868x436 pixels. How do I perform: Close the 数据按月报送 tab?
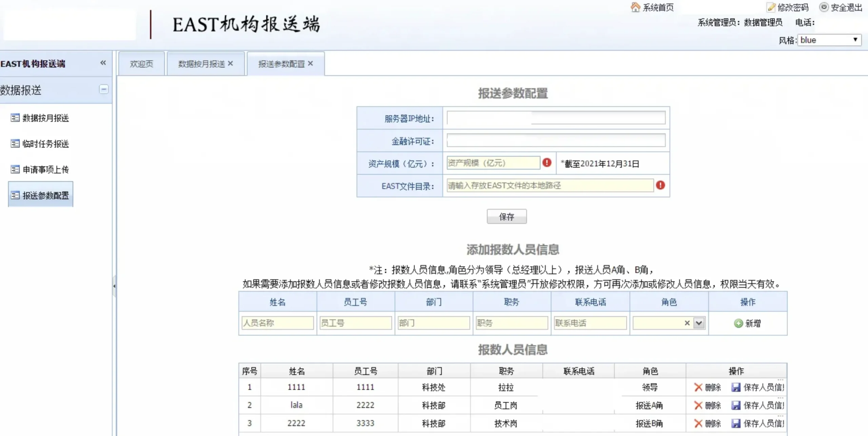pyautogui.click(x=231, y=63)
